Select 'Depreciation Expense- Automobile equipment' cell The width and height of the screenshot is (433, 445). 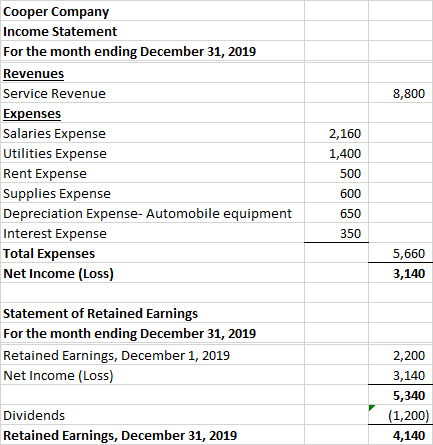[152, 213]
